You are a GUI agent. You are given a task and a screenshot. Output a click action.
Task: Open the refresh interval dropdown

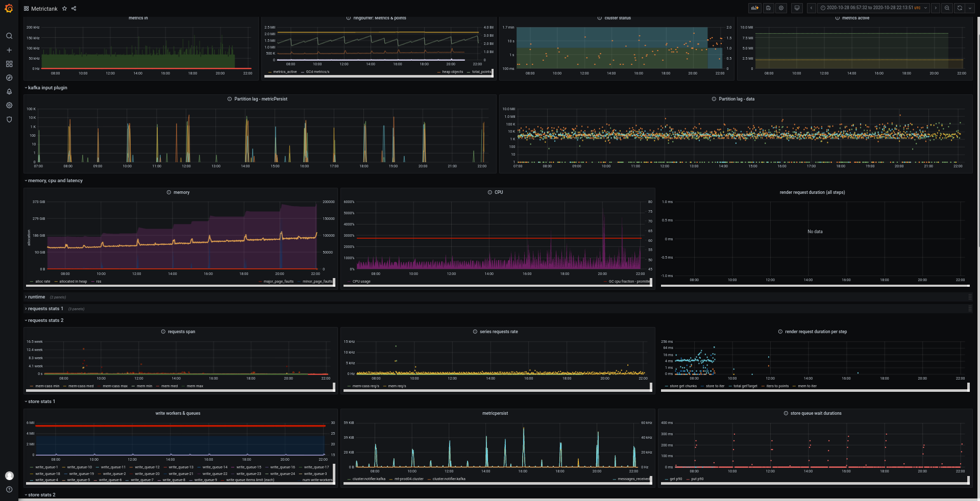tap(969, 8)
